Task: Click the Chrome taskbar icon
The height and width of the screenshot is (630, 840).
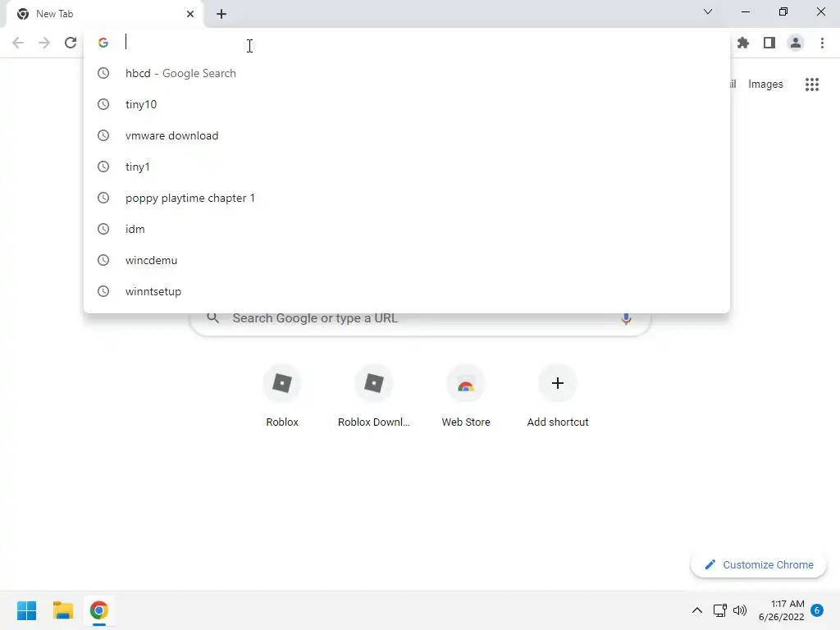Action: click(99, 610)
